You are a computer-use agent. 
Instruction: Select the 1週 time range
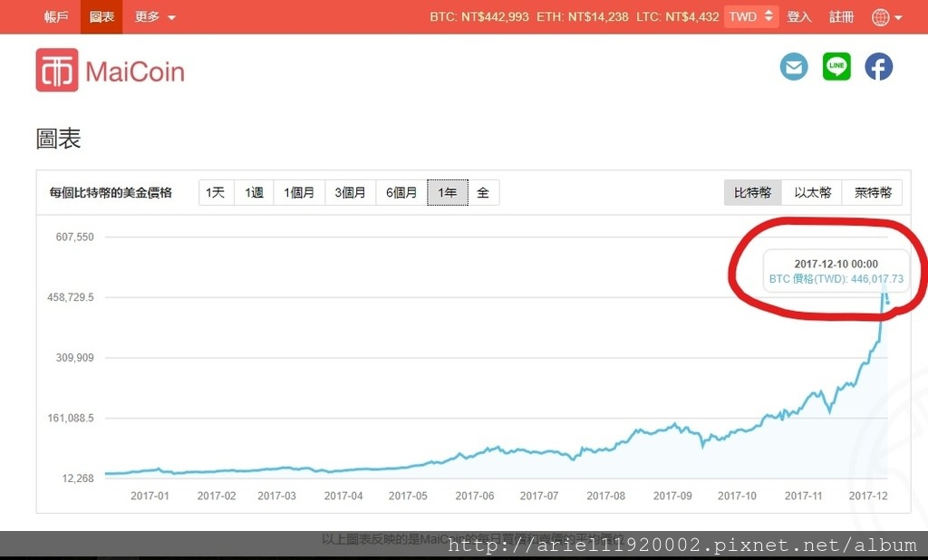(x=255, y=192)
